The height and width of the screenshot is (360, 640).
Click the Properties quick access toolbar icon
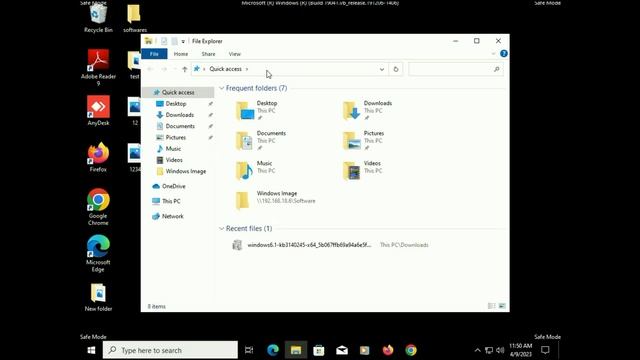coord(164,41)
